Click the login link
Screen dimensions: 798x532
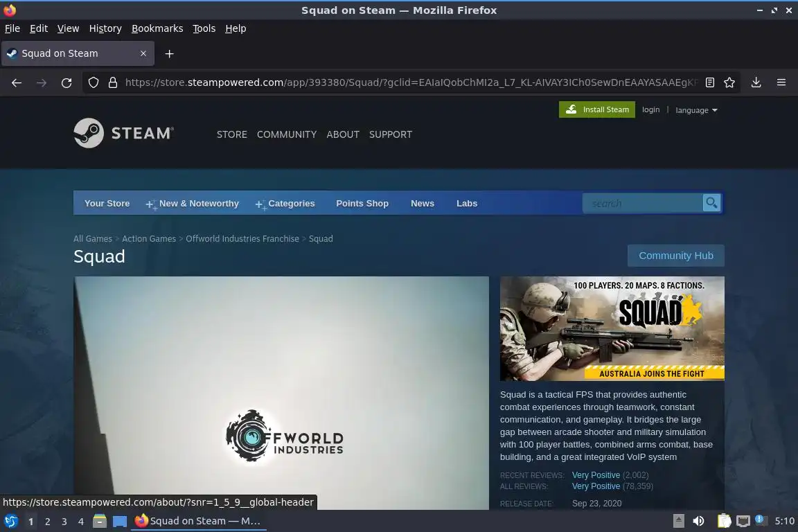(x=650, y=109)
